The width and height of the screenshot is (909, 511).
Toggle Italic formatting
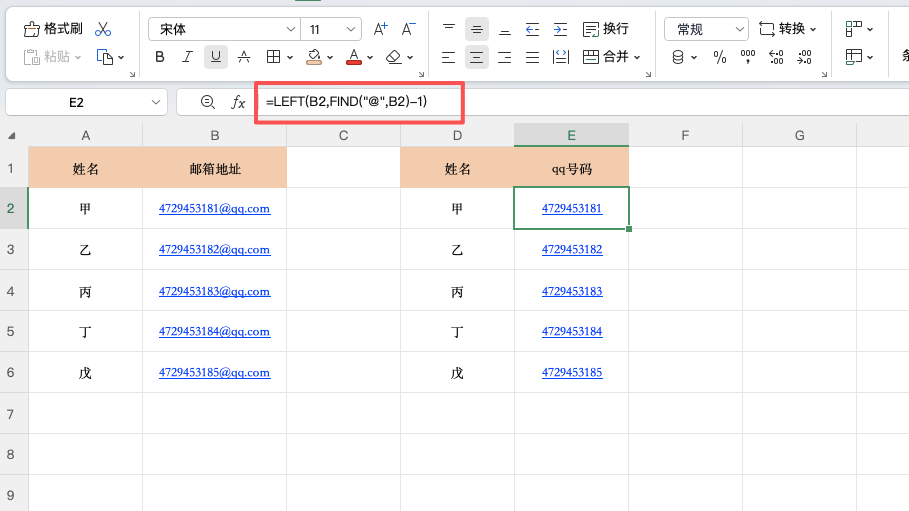[x=187, y=57]
